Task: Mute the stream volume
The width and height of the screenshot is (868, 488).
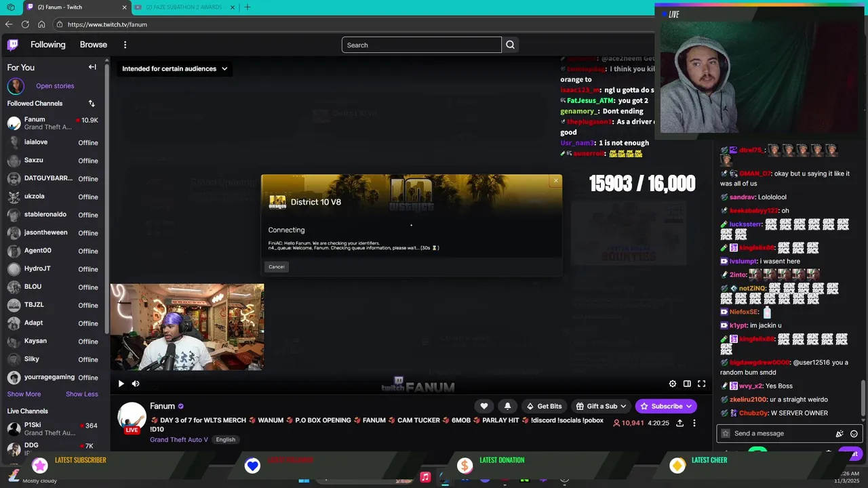Action: click(136, 384)
